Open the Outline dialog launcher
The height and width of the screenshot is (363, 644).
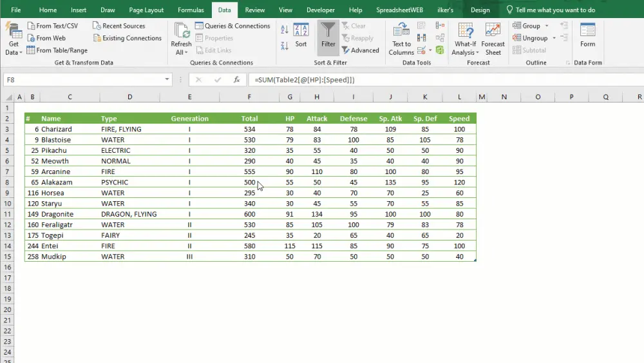click(567, 63)
